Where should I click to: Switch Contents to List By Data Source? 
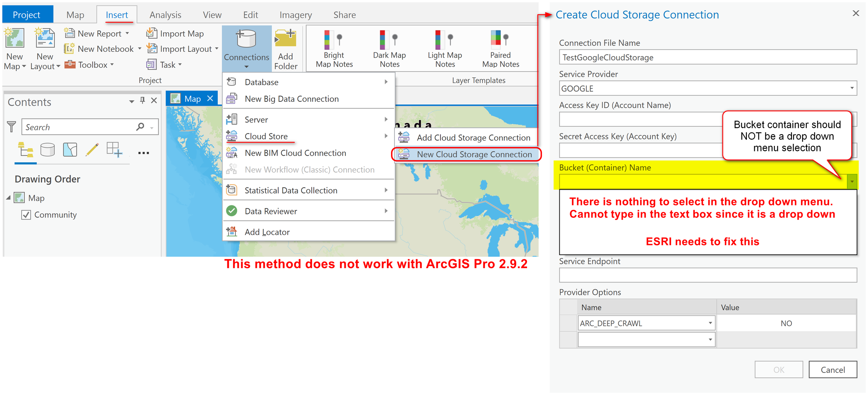point(48,150)
